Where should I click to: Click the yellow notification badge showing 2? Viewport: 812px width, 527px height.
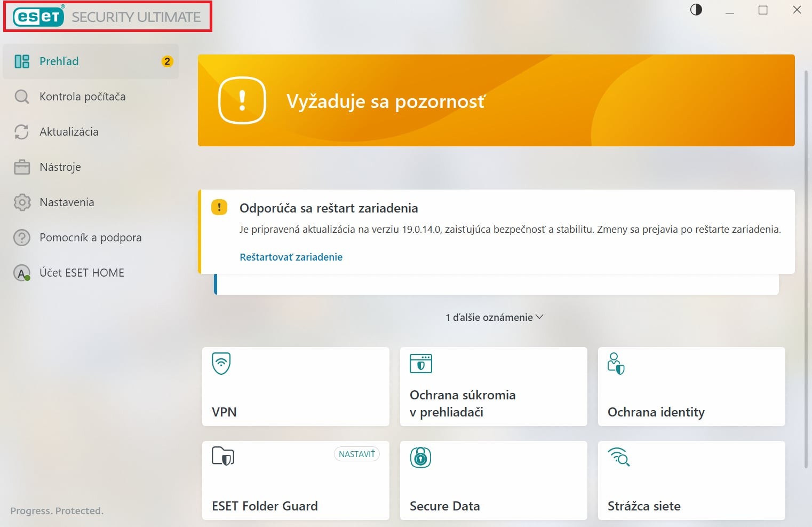[x=167, y=61]
